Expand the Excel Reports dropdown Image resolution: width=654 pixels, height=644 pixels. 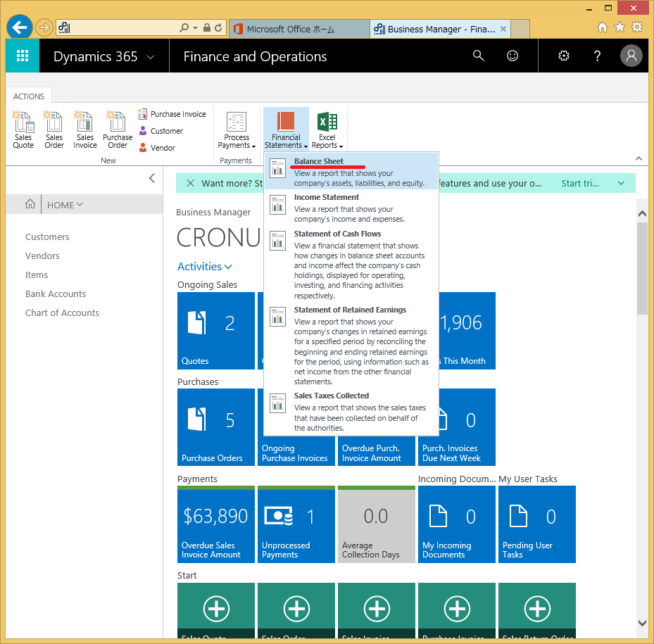click(x=327, y=130)
